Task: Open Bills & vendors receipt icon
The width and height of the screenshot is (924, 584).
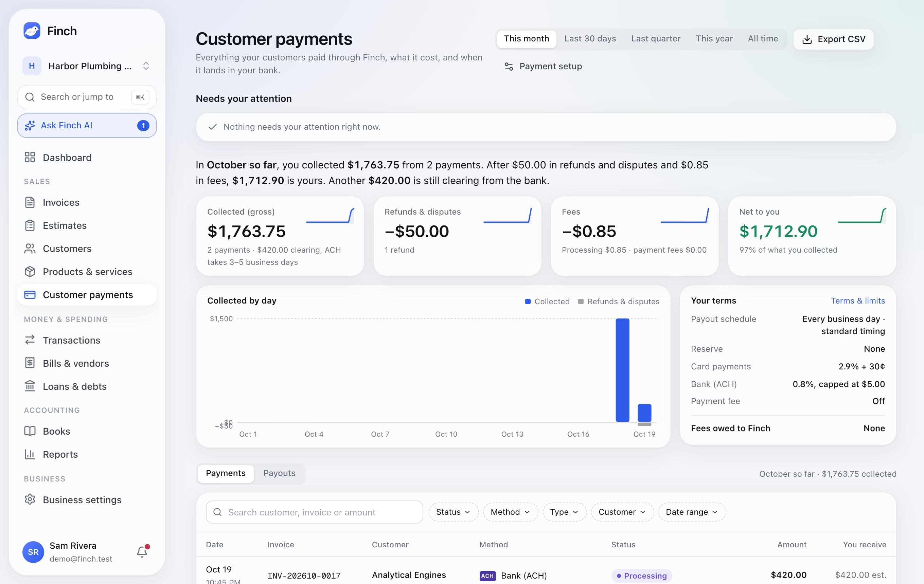Action: (x=30, y=363)
